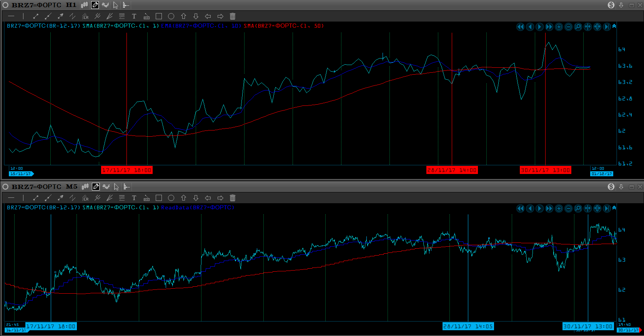Pick the rectangle drawing tool in H1 chart
The image size is (644, 336).
coord(159,16)
